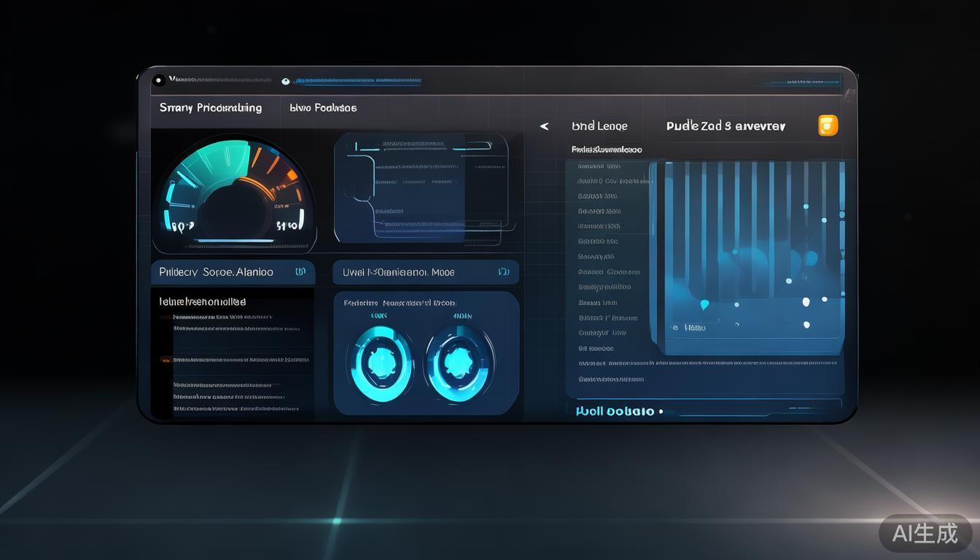Click the wireframe diagram panel beside the gauge

click(x=421, y=187)
